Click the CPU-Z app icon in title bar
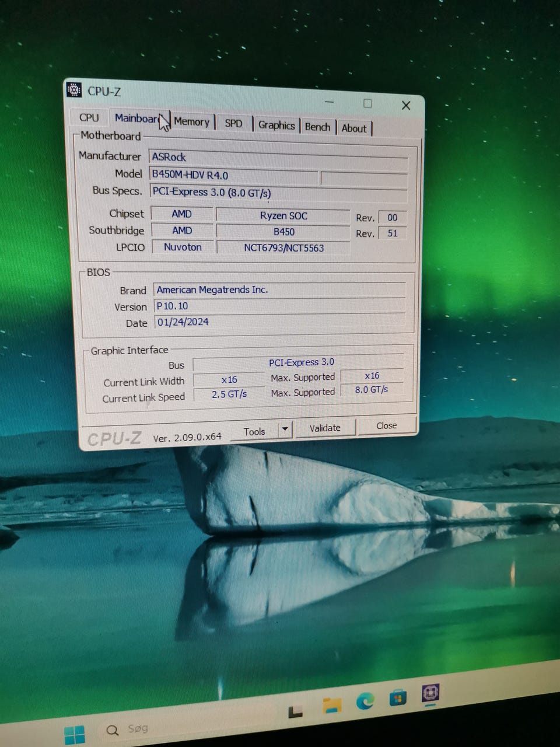 click(74, 90)
